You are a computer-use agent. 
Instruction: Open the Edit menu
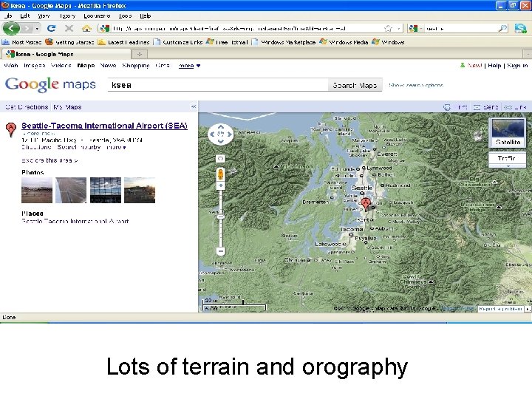pyautogui.click(x=25, y=16)
